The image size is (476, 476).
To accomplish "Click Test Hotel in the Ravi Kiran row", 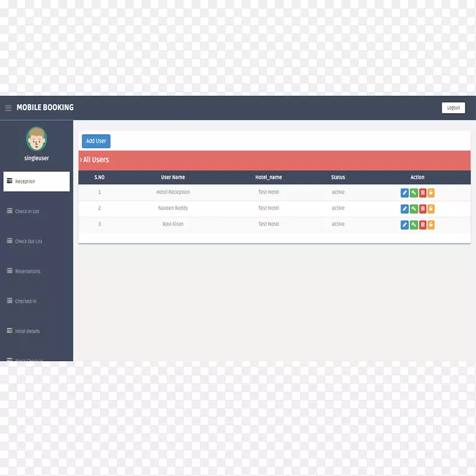I will (268, 224).
